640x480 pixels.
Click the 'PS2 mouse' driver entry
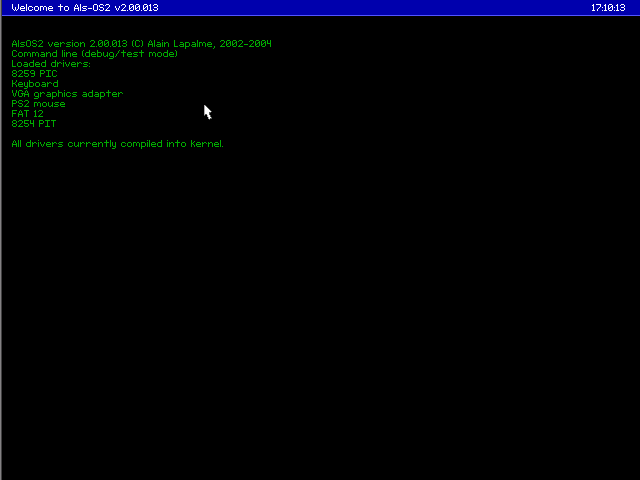(38, 104)
